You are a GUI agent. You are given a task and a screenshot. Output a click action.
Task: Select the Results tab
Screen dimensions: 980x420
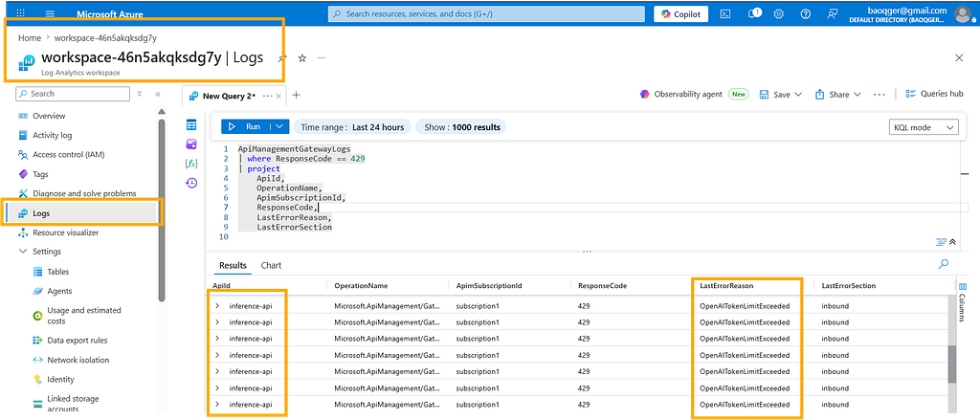click(233, 266)
